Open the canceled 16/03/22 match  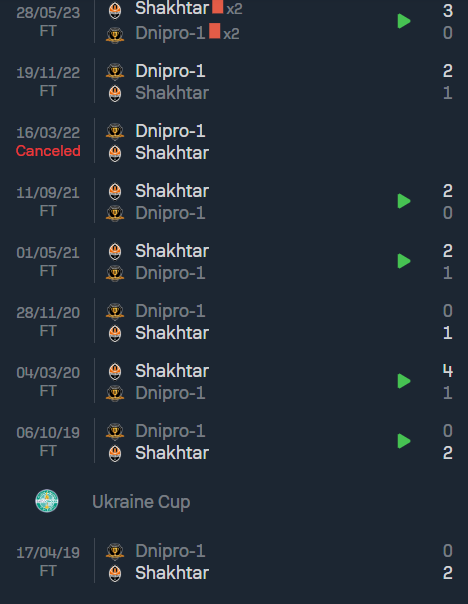click(234, 141)
